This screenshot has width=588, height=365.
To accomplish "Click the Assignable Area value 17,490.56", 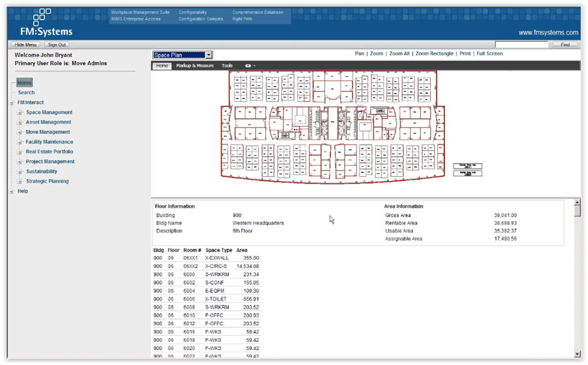I will tap(505, 239).
